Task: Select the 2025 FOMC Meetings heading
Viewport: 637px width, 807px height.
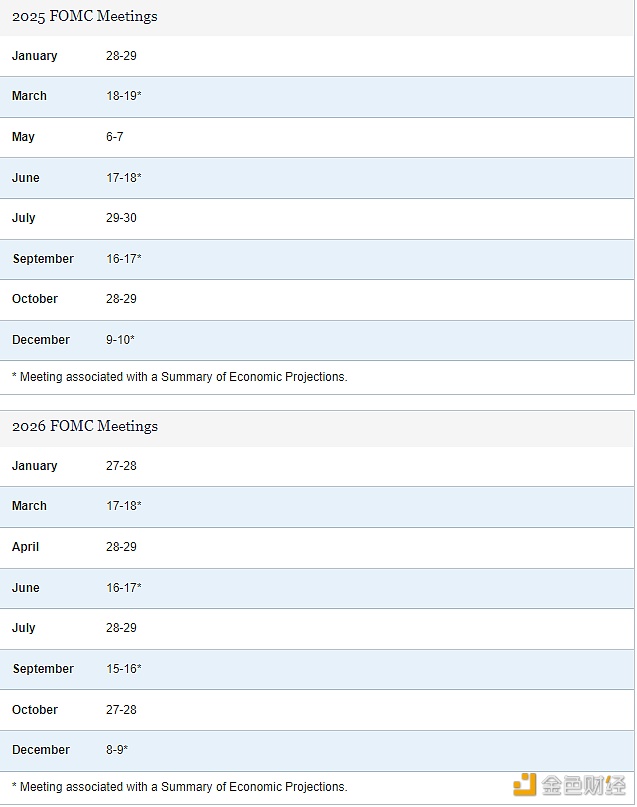Action: point(85,16)
